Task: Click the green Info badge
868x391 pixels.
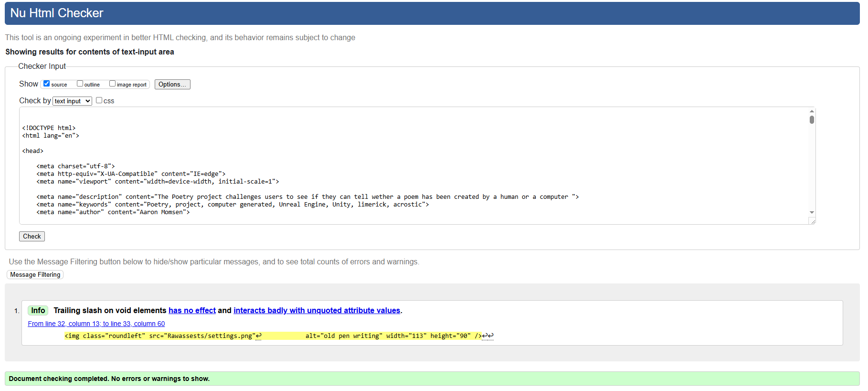Action: [38, 311]
